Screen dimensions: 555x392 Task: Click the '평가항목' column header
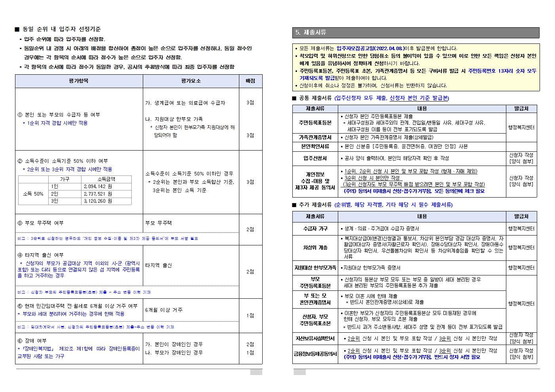[79, 81]
